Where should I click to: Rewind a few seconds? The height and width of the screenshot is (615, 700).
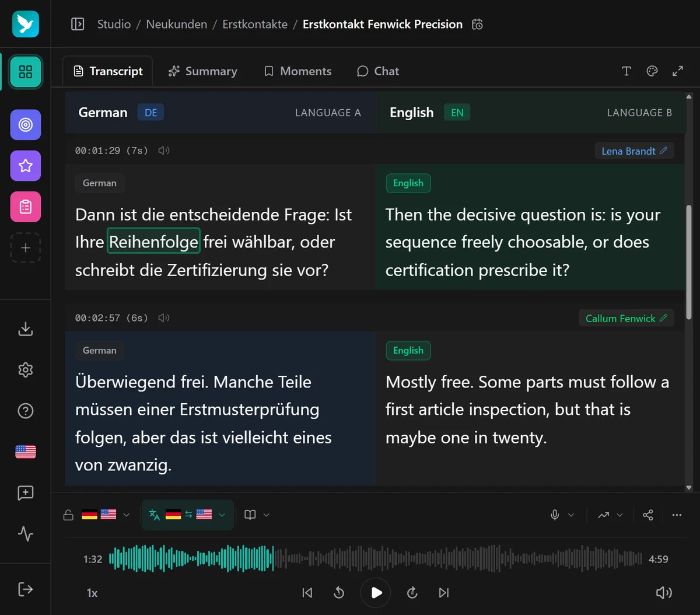click(339, 593)
